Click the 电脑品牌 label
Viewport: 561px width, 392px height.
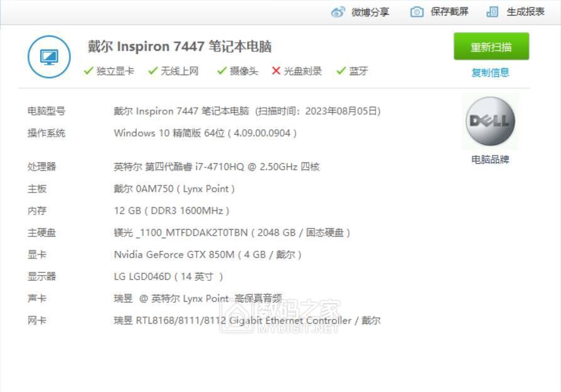(490, 159)
